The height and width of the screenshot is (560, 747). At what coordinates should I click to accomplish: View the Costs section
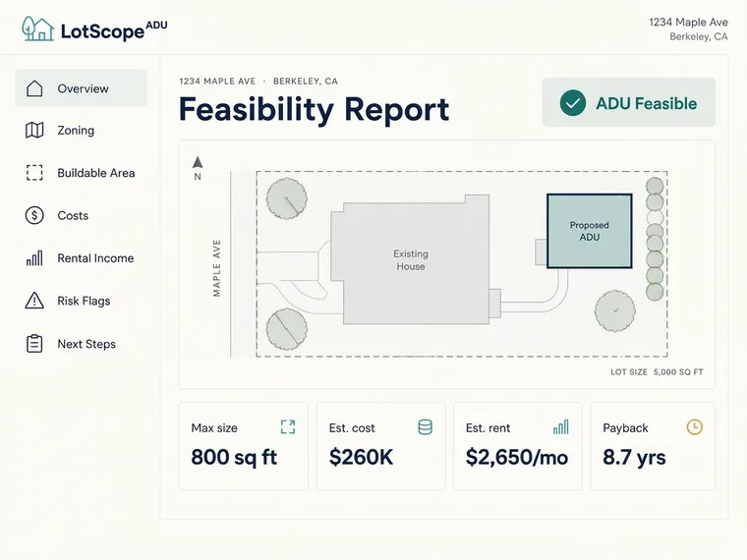(81, 215)
